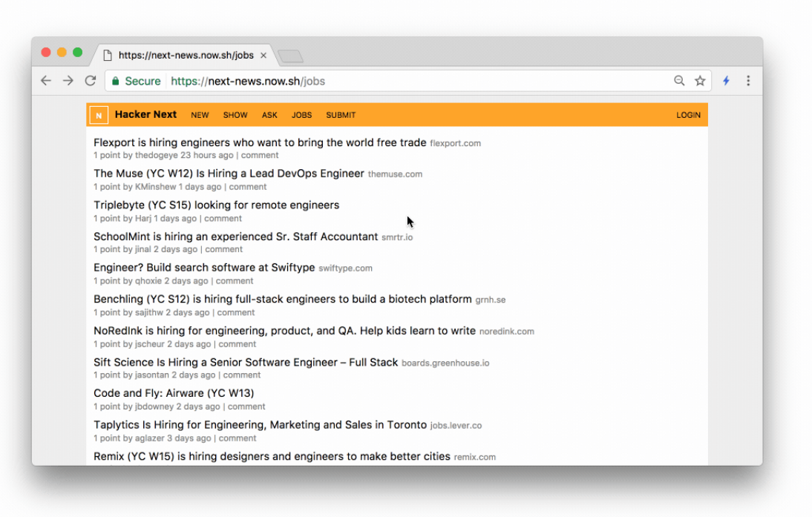Open Code and Fly: Airware story
This screenshot has width=812, height=517.
[x=174, y=393]
